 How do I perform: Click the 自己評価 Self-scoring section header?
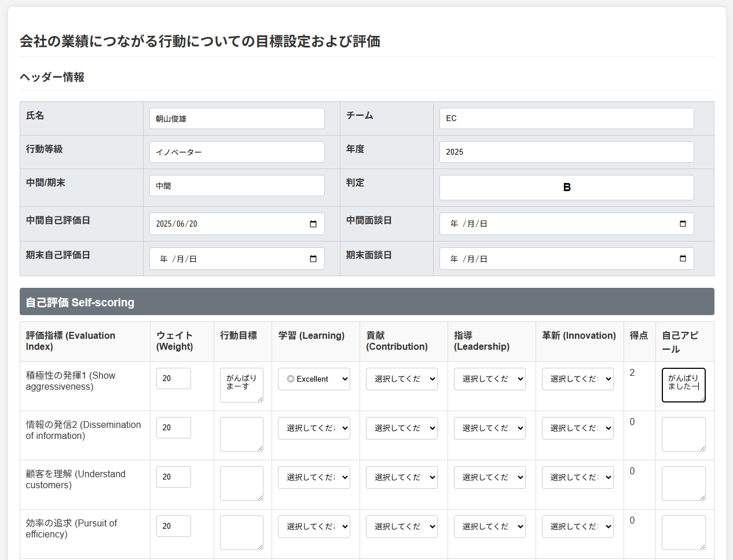coord(367,302)
